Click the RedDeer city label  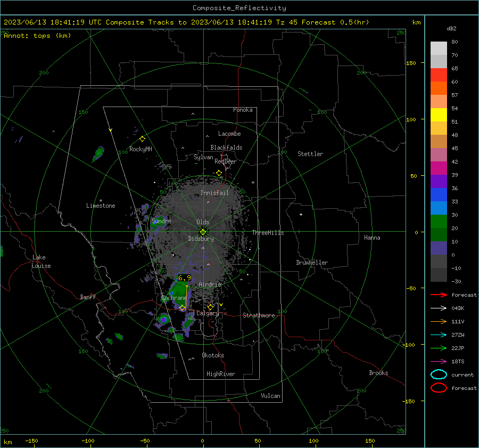226,161
